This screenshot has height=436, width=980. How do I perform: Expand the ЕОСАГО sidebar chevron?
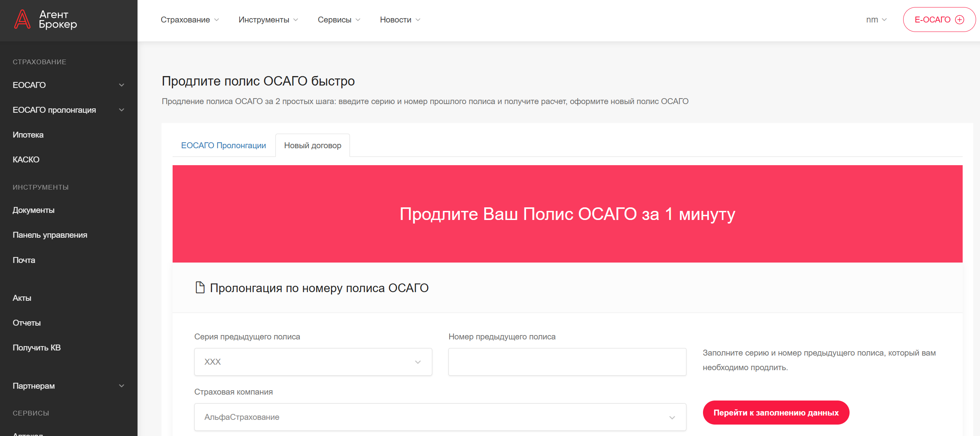121,85
